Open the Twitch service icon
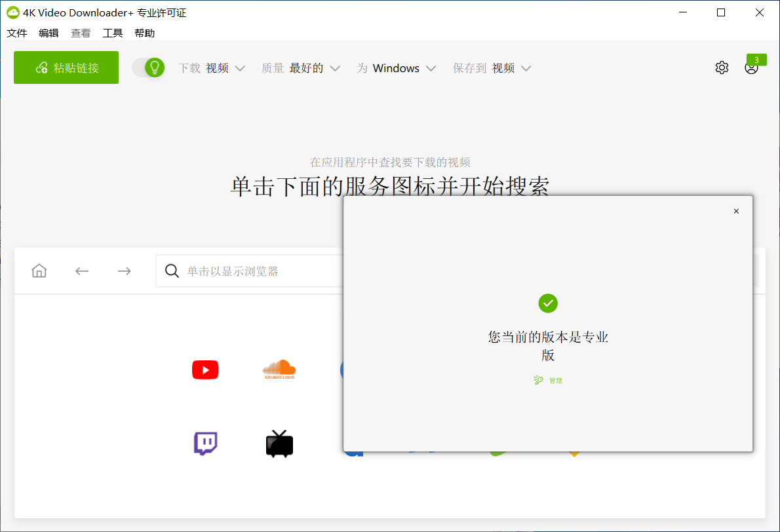 (x=205, y=444)
